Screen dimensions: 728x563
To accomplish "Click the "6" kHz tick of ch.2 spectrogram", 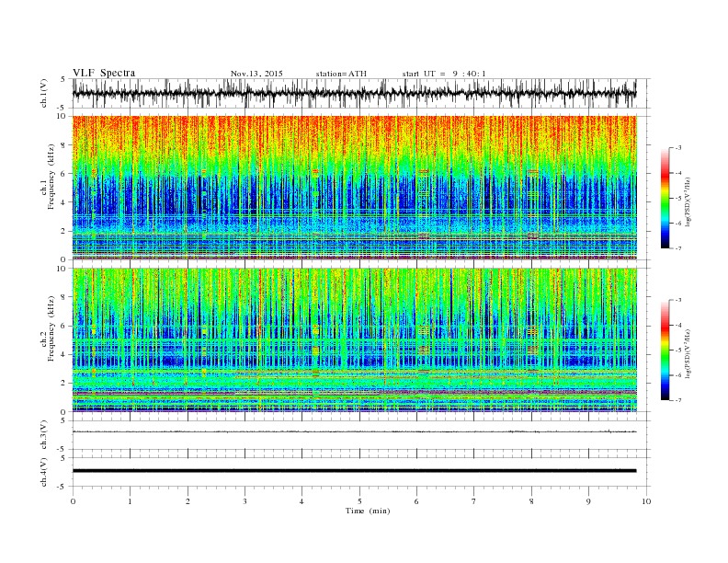I will (64, 326).
